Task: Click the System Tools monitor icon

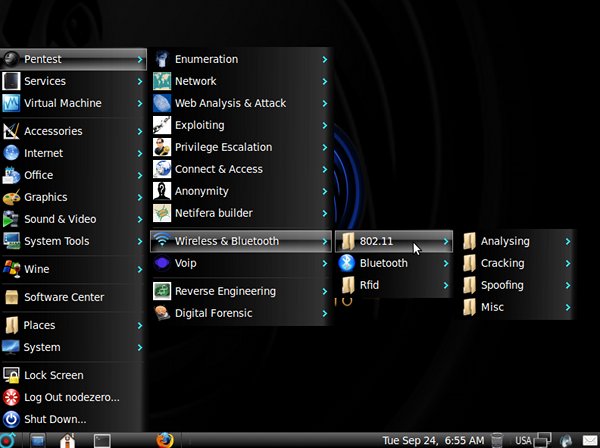Action: tap(11, 241)
